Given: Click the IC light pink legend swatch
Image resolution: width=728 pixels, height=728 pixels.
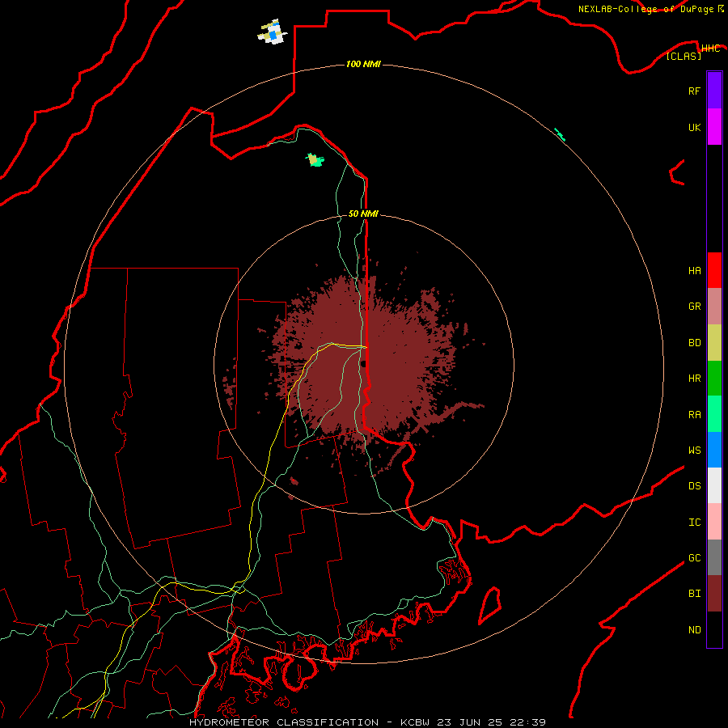Looking at the screenshot, I should tap(714, 522).
